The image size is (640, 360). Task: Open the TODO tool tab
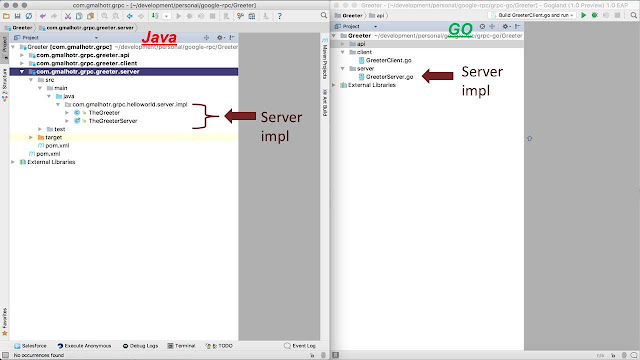pyautogui.click(x=219, y=346)
